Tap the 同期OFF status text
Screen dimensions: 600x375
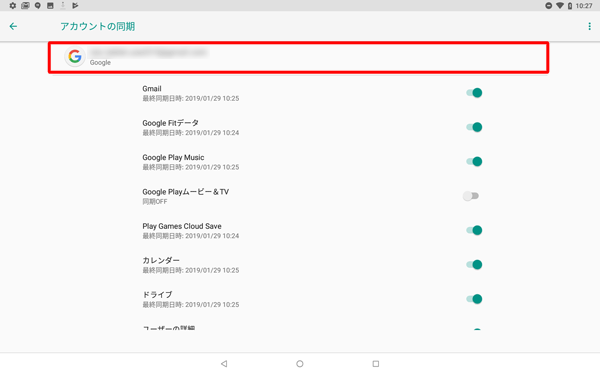pos(155,202)
